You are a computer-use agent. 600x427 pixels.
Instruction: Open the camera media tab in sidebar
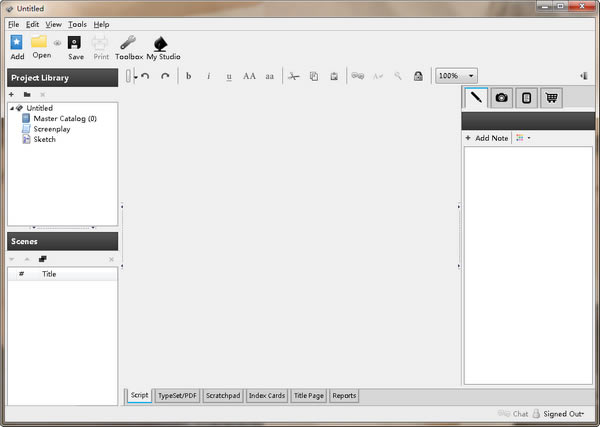click(502, 98)
